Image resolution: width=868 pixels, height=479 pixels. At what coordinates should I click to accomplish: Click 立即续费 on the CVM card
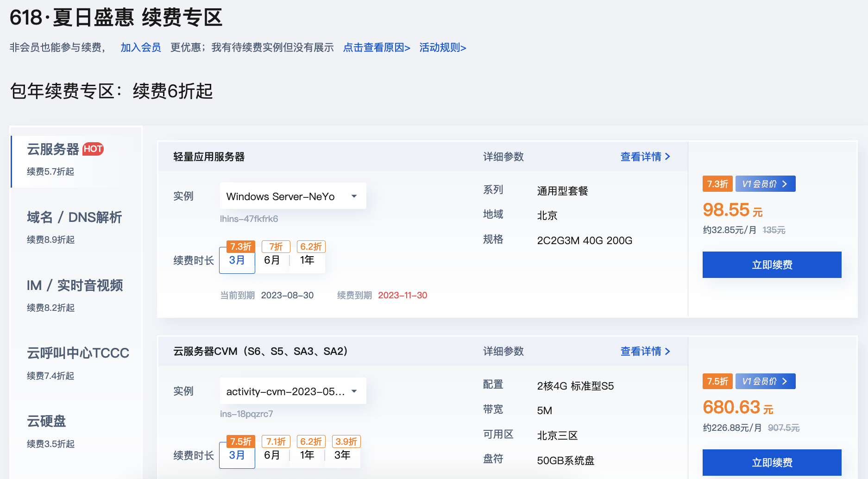click(772, 462)
